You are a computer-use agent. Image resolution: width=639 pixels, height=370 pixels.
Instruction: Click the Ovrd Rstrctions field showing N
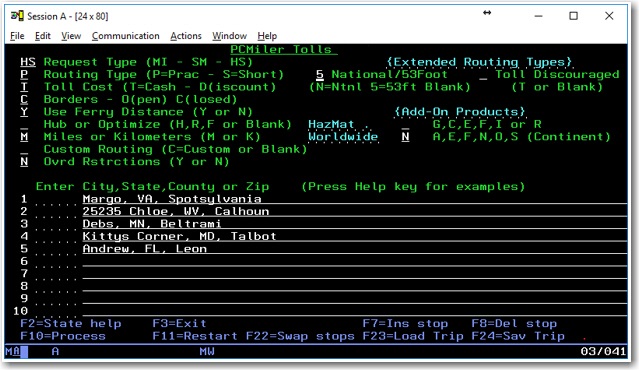pyautogui.click(x=24, y=161)
